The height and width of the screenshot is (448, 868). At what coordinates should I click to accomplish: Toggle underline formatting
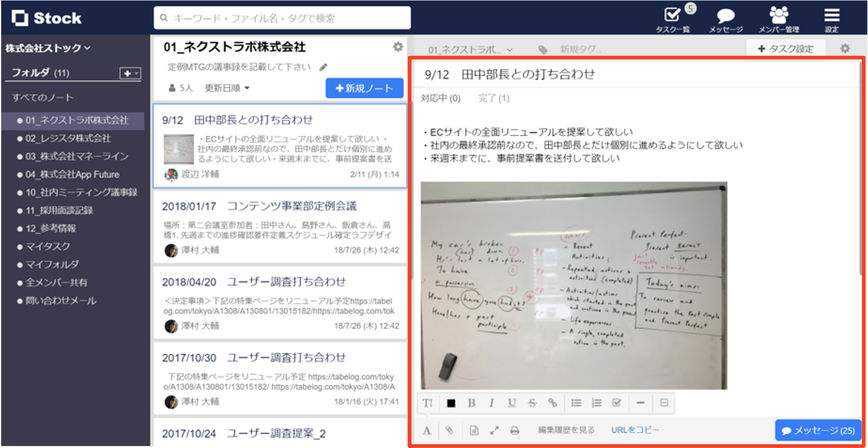[x=512, y=403]
